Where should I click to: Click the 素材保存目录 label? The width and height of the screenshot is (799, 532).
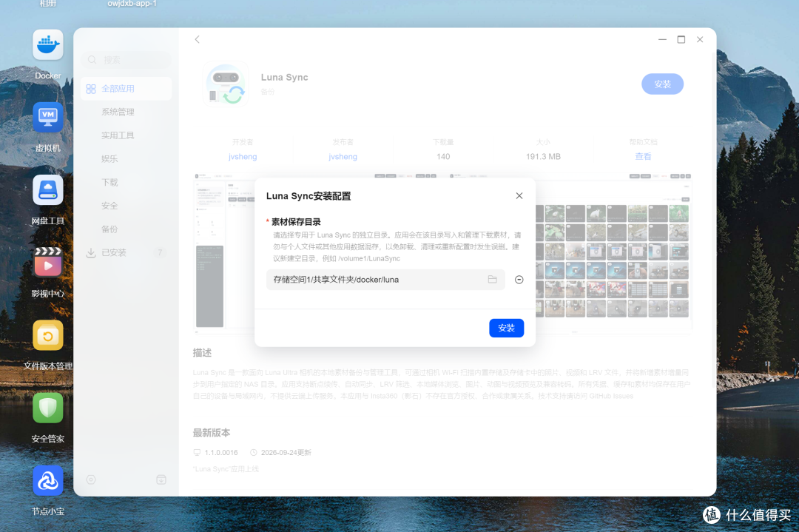tap(296, 222)
